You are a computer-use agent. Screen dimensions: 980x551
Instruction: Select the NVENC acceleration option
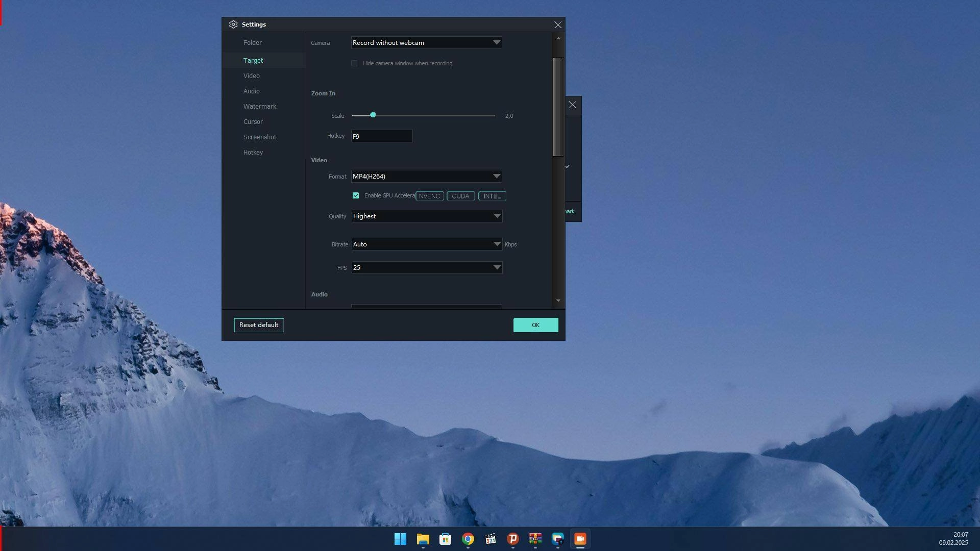429,196
